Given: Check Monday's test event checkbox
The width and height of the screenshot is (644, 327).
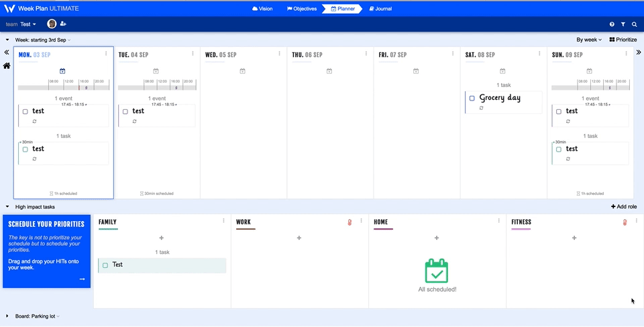Looking at the screenshot, I should click(25, 112).
